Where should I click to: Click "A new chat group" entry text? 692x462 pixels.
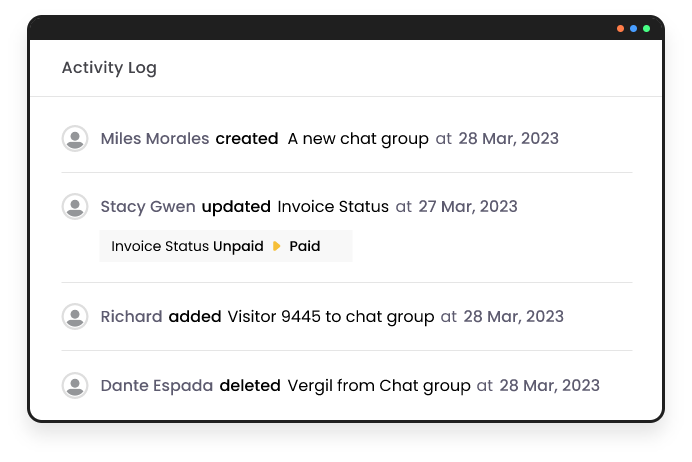(358, 139)
